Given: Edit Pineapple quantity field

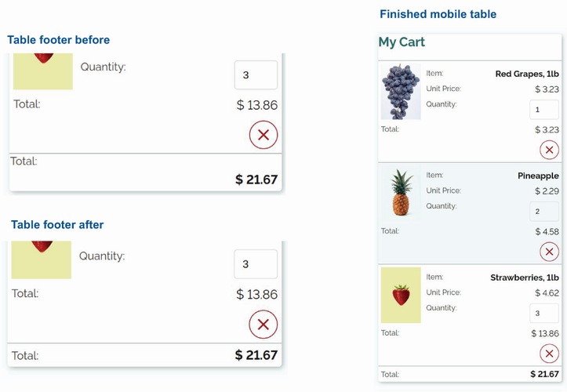Looking at the screenshot, I should click(544, 212).
